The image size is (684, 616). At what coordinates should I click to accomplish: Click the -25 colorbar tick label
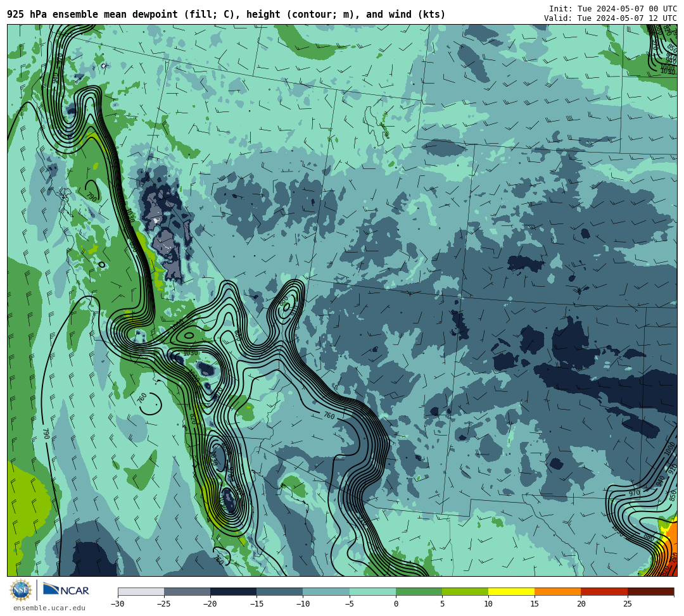(x=164, y=604)
